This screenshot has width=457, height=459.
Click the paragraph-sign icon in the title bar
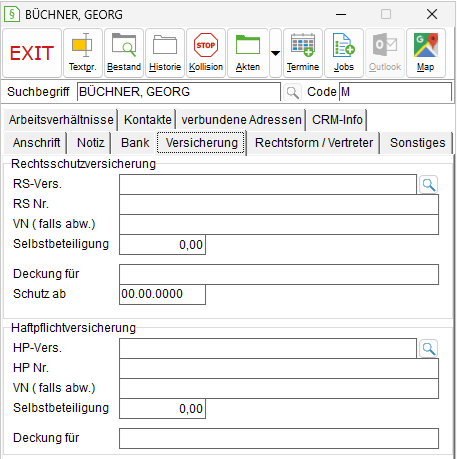click(x=12, y=14)
